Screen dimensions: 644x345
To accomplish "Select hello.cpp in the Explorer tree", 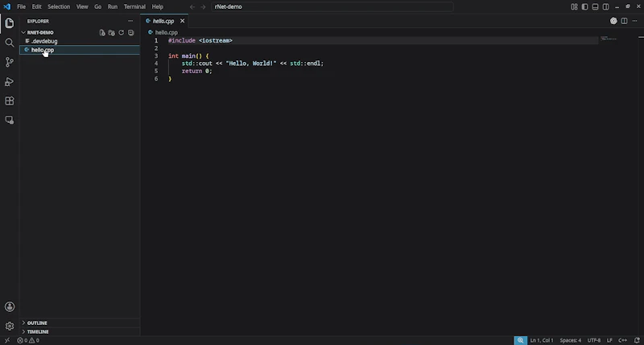I will (80, 50).
